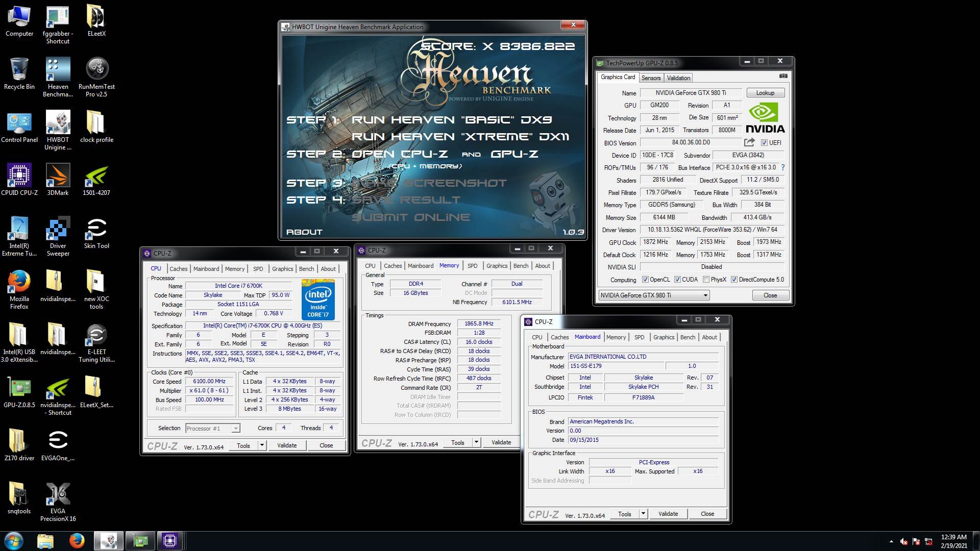
Task: Launch Intel Extreme Tuning desktop icon
Action: pos(19,237)
